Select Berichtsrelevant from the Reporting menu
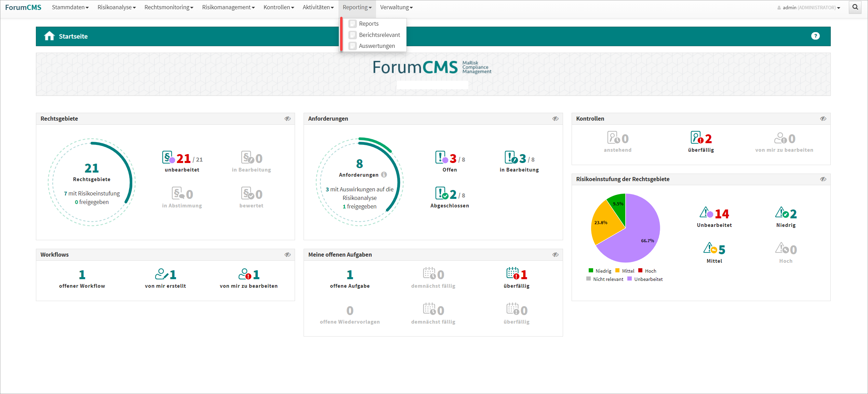Screen dimensions: 868x394 point(379,35)
